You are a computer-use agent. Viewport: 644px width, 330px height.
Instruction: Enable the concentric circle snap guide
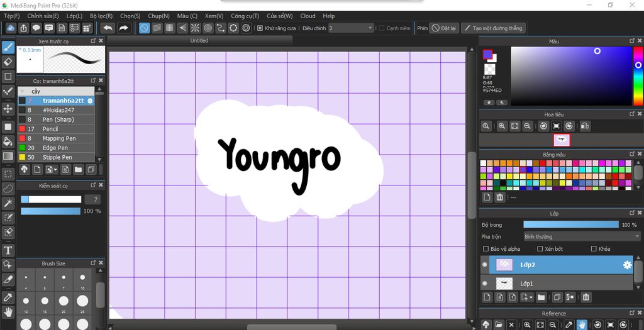[208, 28]
